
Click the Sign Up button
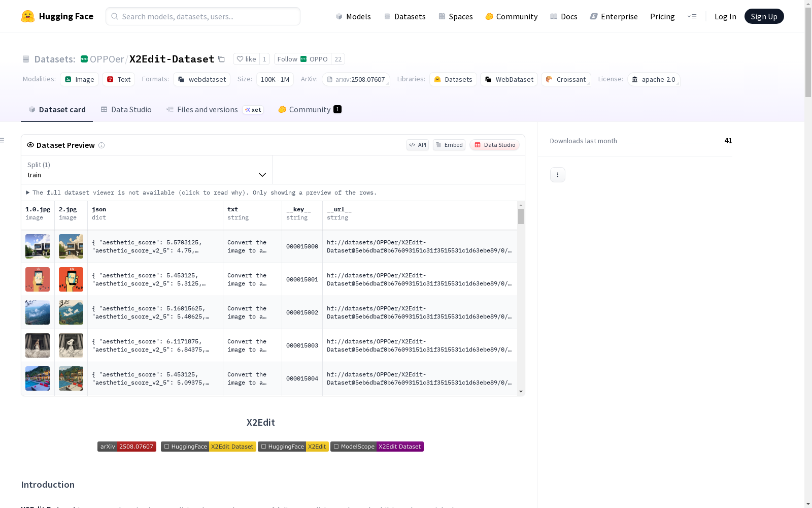764,16
